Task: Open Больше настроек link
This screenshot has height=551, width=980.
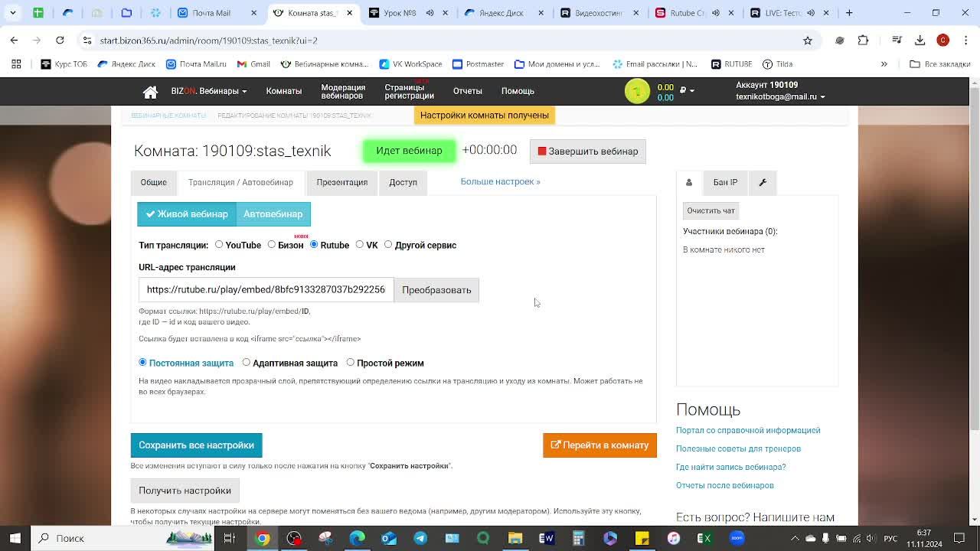Action: 500,181
